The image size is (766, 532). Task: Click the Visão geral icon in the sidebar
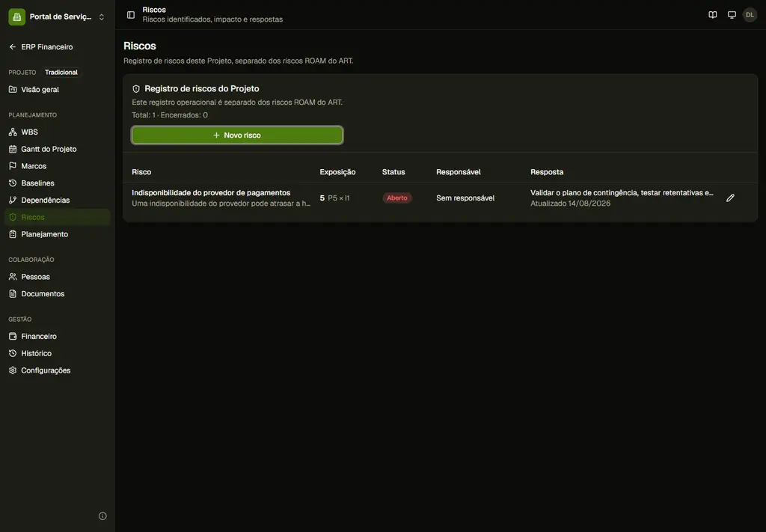(x=13, y=89)
